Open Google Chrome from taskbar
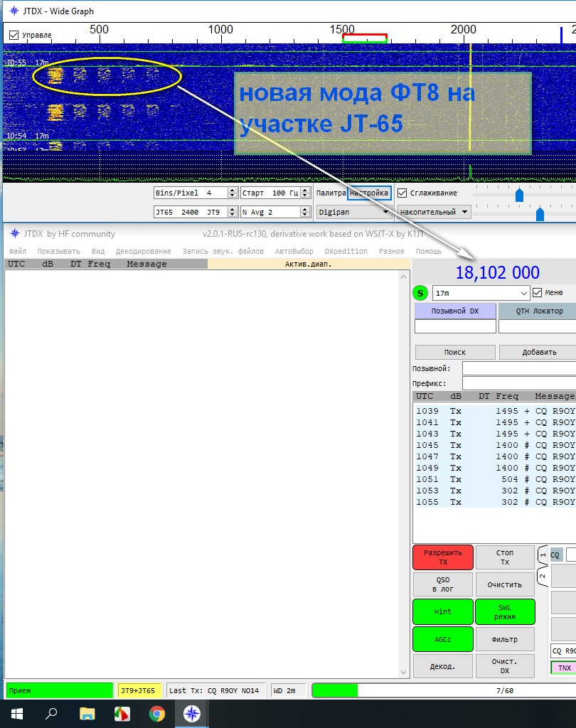576x728 pixels. (157, 714)
